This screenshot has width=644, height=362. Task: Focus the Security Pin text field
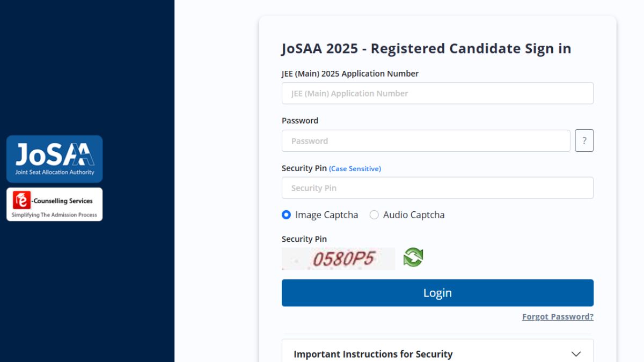pos(437,188)
